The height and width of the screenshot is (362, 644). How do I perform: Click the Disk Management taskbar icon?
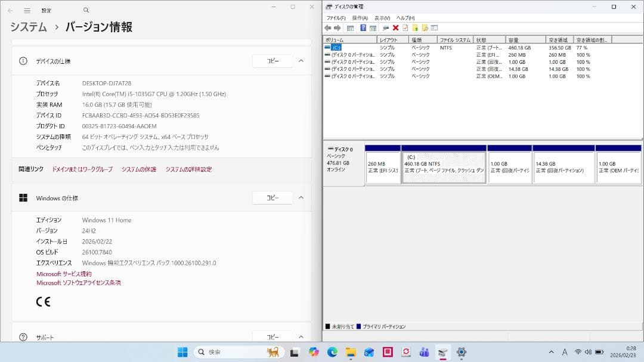point(442,352)
